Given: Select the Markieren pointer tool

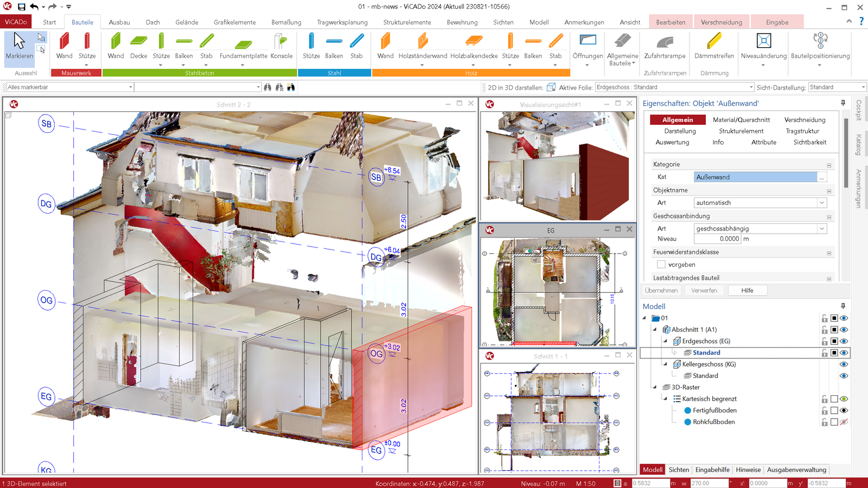Looking at the screenshot, I should pos(19,46).
